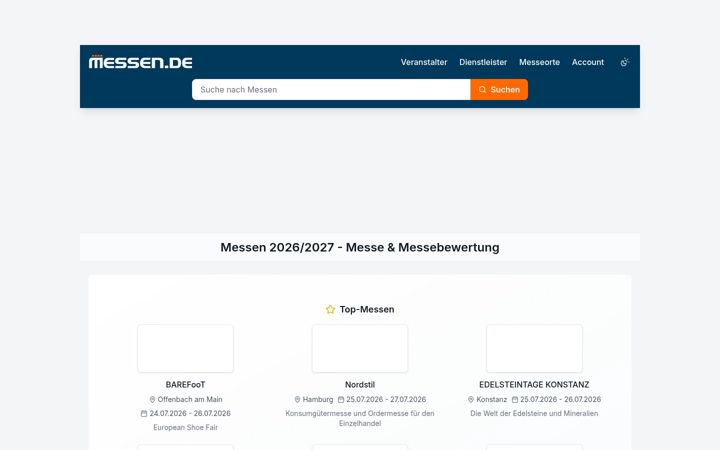Toggle dark mode icon in header
The height and width of the screenshot is (450, 720).
pos(624,62)
